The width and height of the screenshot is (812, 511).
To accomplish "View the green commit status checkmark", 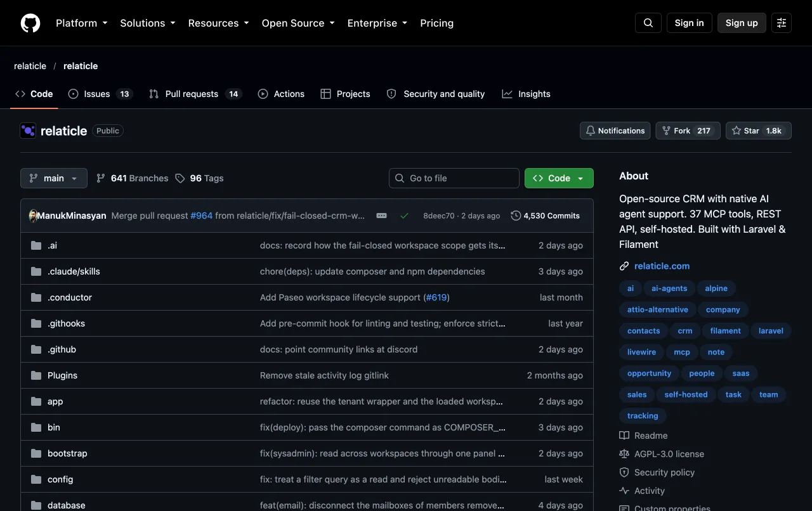I will tap(404, 216).
